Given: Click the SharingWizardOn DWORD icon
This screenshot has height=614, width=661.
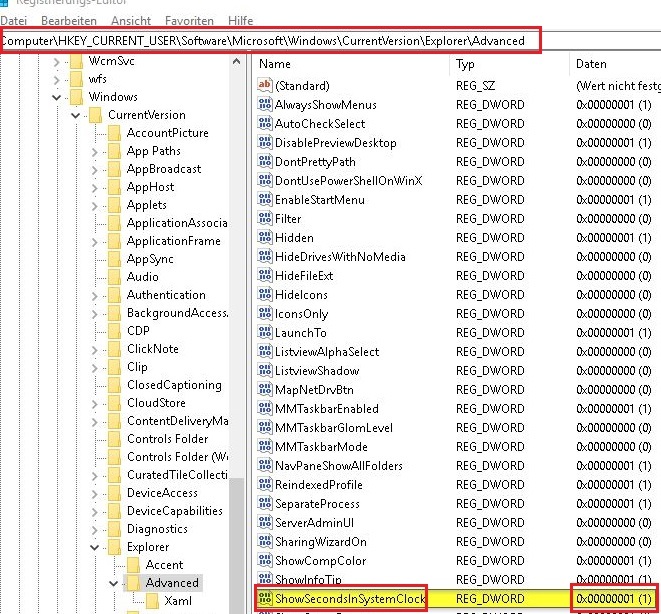Looking at the screenshot, I should pos(265,541).
